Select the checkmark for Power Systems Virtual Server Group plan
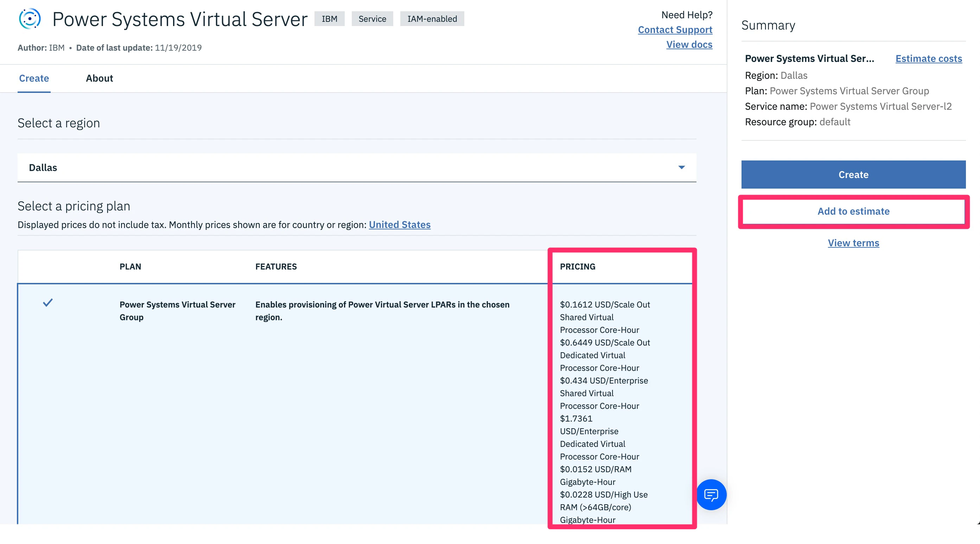980x544 pixels. (47, 303)
